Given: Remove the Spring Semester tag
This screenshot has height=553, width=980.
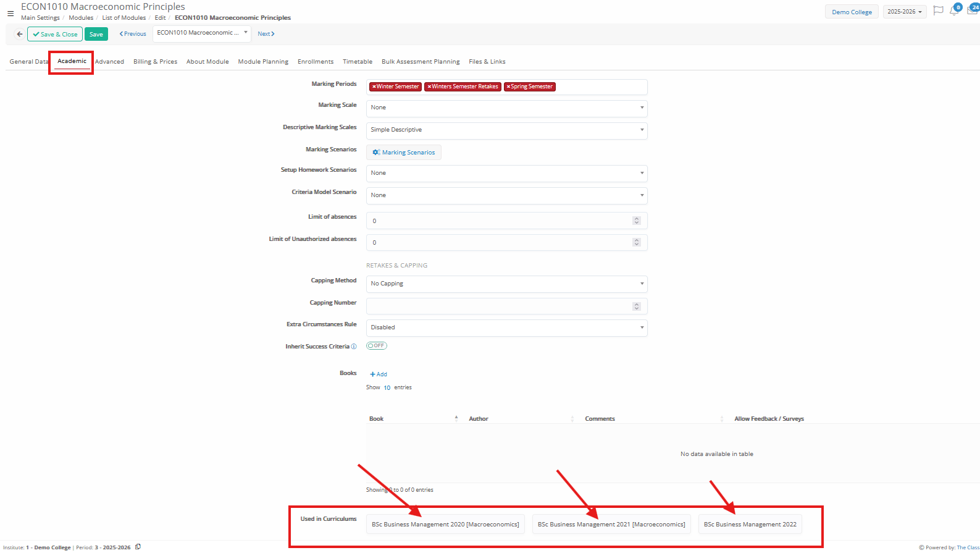Looking at the screenshot, I should pyautogui.click(x=508, y=87).
